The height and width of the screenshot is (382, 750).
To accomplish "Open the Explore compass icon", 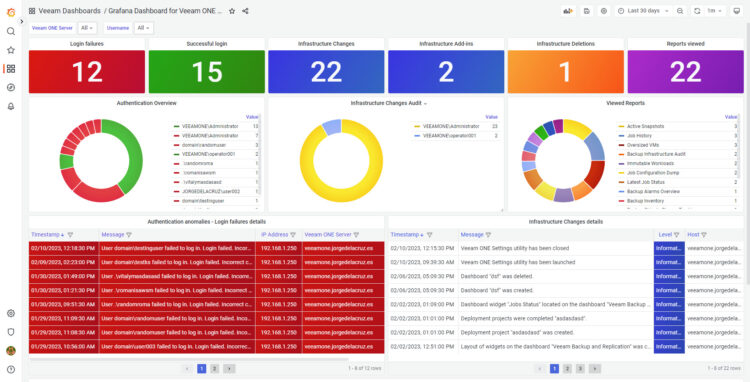I will (11, 87).
